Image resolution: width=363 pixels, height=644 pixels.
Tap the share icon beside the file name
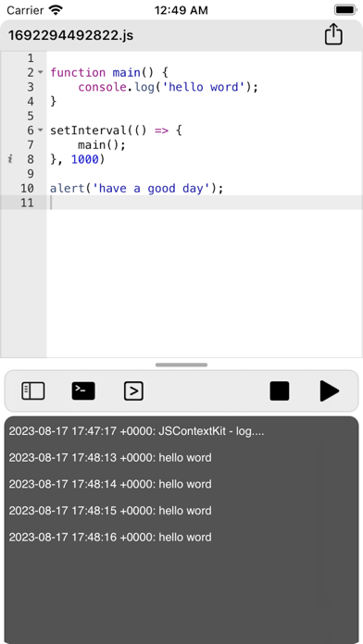click(x=333, y=34)
